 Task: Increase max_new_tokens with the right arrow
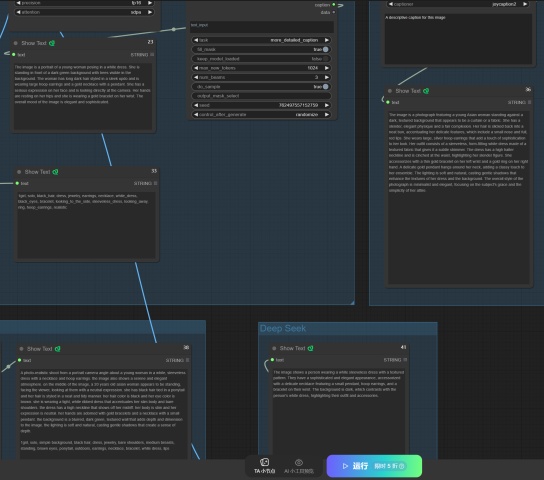pyautogui.click(x=326, y=68)
